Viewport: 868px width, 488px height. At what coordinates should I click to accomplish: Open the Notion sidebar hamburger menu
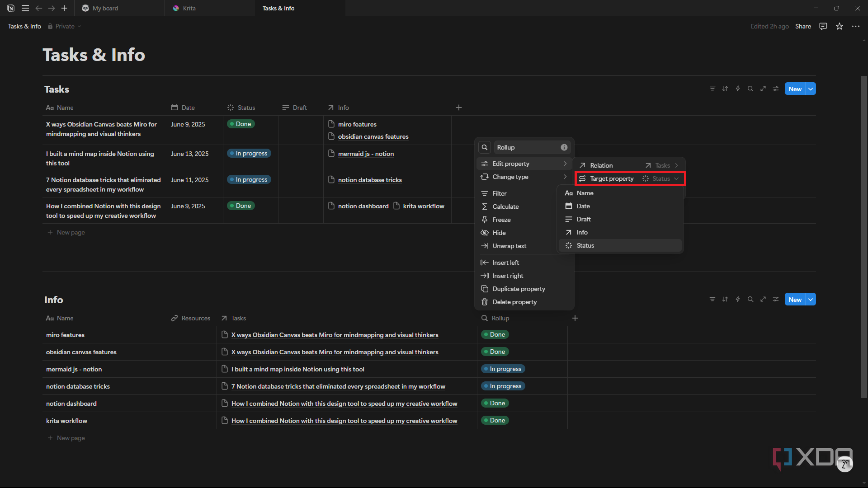point(25,8)
